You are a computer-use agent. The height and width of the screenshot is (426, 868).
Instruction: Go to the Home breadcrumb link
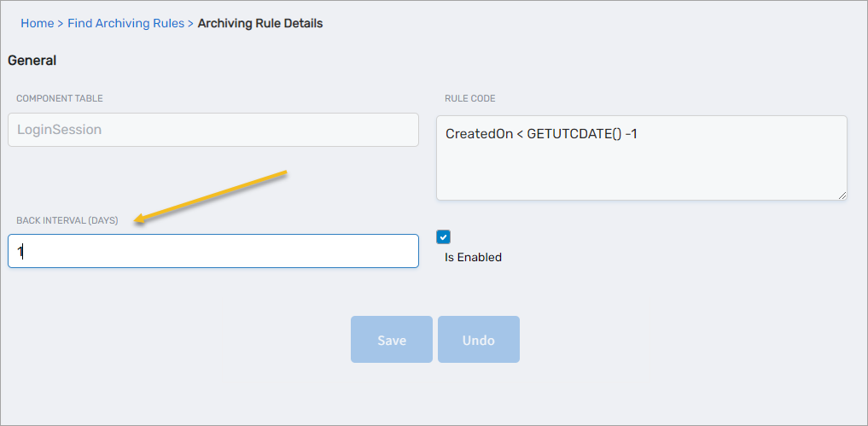37,23
